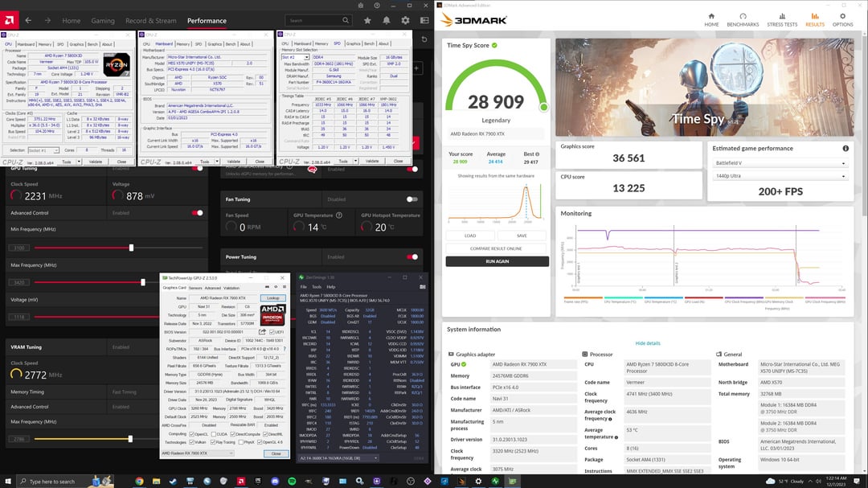868x488 pixels.
Task: Go back using the Adrenalin back arrow
Action: pyautogui.click(x=28, y=20)
